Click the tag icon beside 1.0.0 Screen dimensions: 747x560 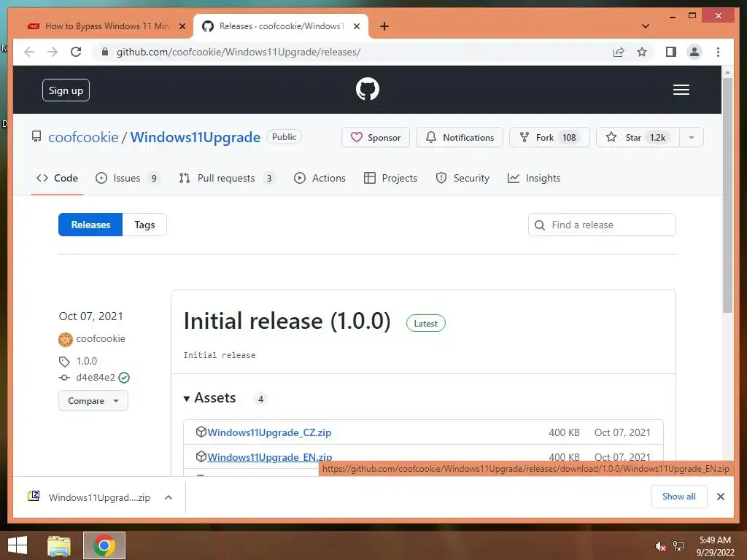point(64,362)
